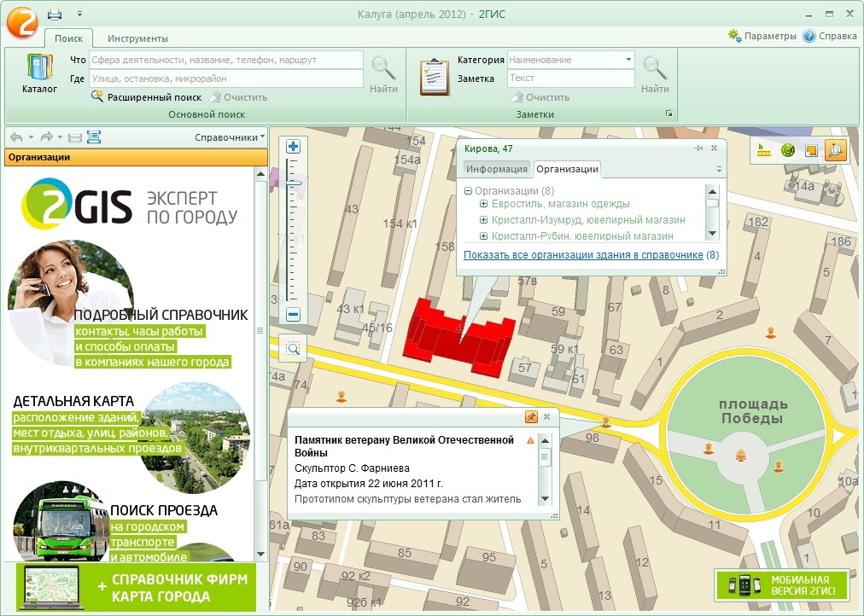Open the orange 2GIS application menu orb
This screenshot has height=616, width=864.
[21, 21]
